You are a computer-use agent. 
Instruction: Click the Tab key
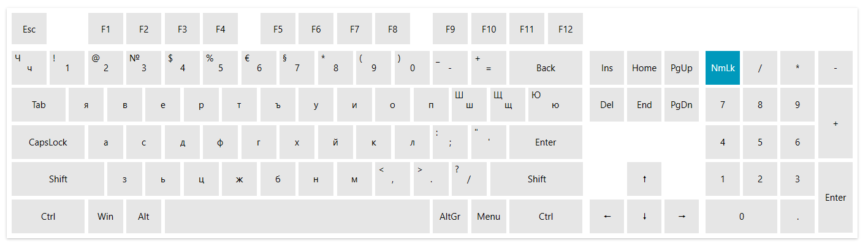pyautogui.click(x=39, y=105)
